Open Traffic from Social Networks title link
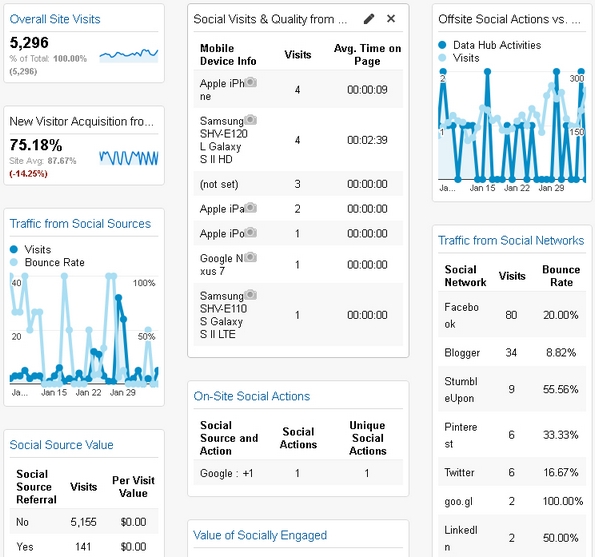Viewport: 595px width, 557px height. tap(511, 240)
